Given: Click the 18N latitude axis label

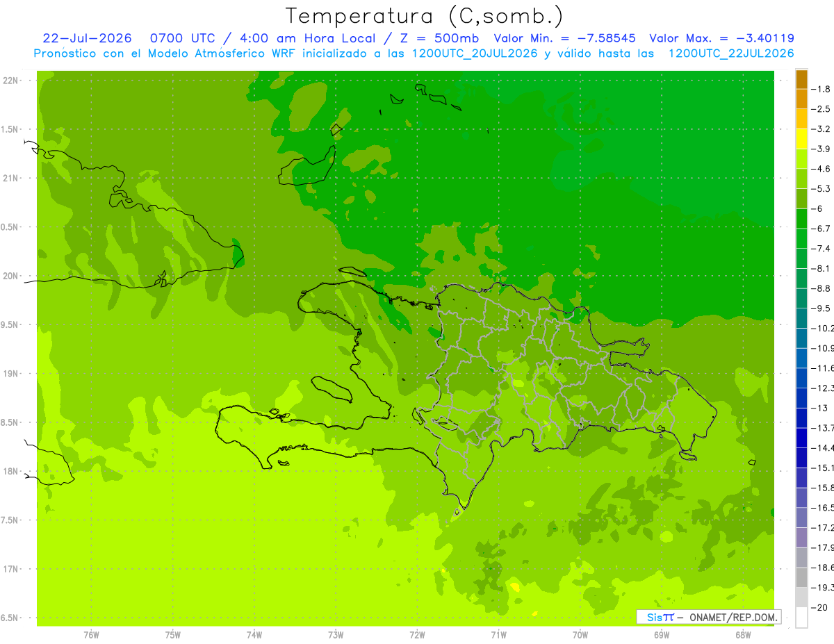Looking at the screenshot, I should point(11,471).
